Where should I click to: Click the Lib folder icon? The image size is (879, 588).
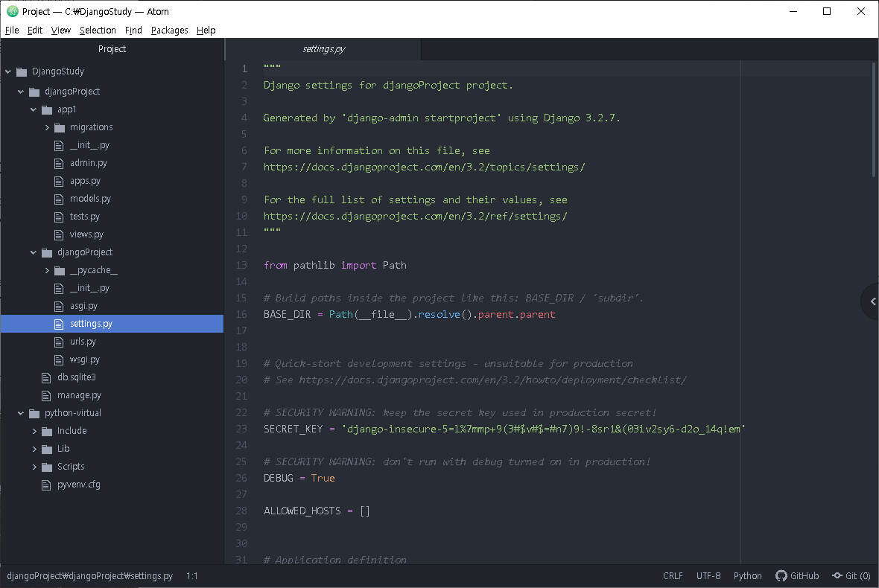coord(47,449)
